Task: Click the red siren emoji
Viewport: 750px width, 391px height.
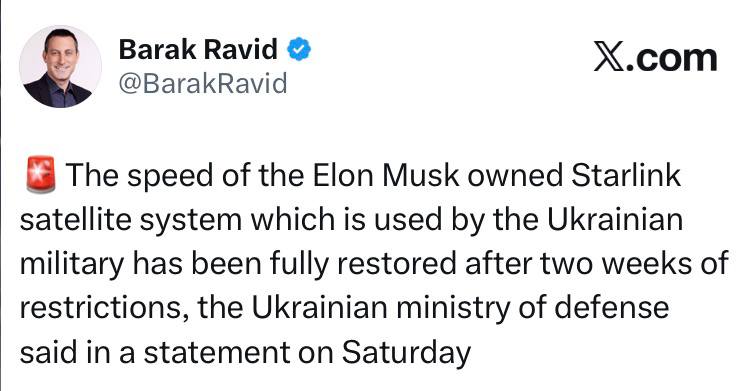Action: 41,175
